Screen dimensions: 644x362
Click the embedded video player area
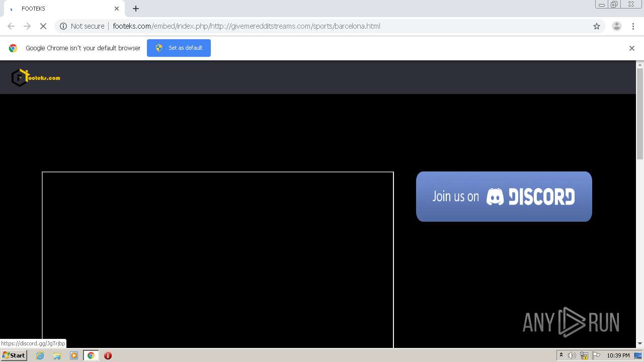coord(218,259)
